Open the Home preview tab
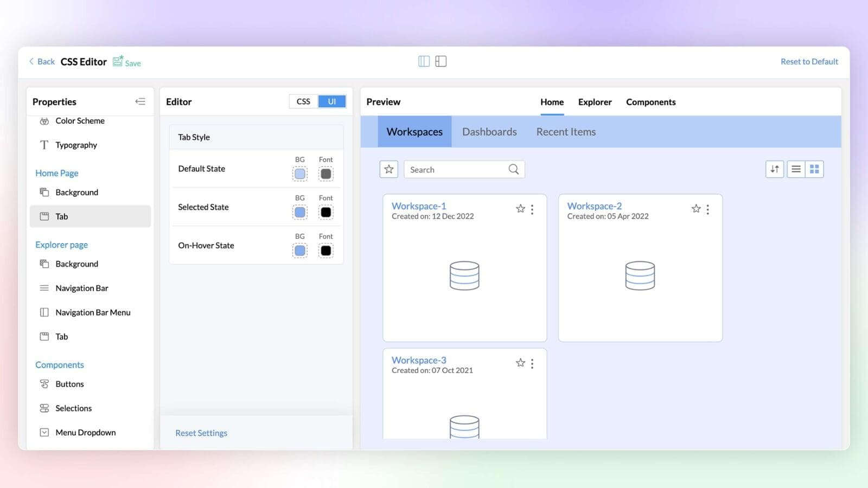This screenshot has width=868, height=488. 552,102
